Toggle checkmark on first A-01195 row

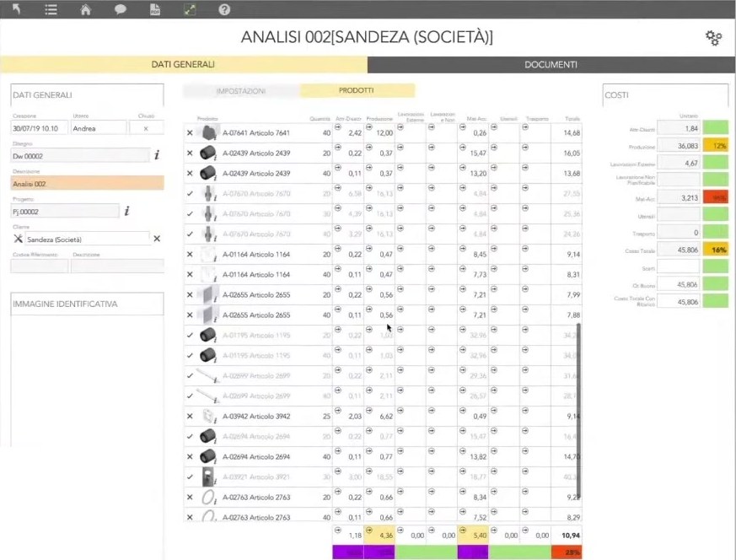point(190,335)
